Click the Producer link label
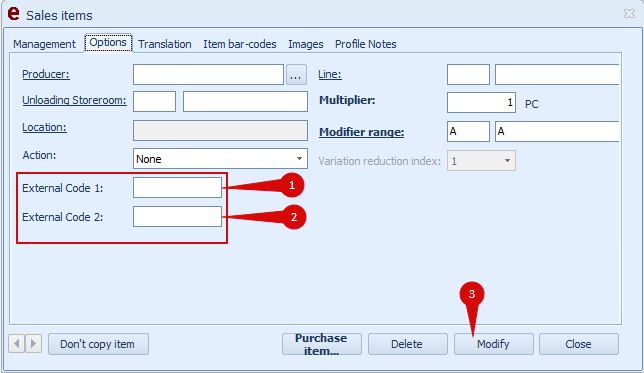This screenshot has width=644, height=373. tap(46, 74)
